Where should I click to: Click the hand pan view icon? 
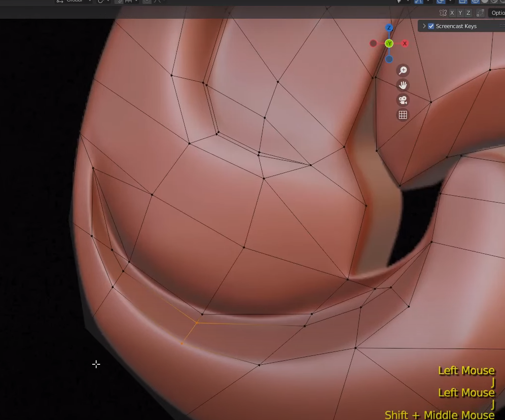tap(403, 85)
